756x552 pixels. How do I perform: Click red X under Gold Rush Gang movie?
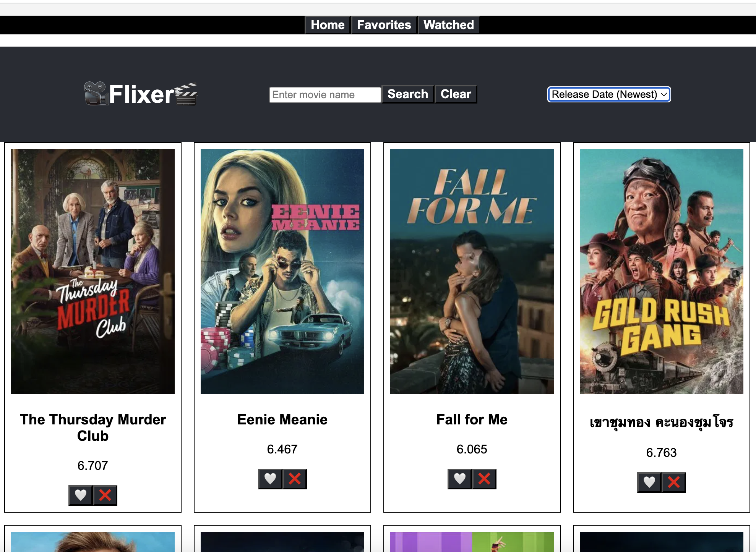[x=674, y=482]
